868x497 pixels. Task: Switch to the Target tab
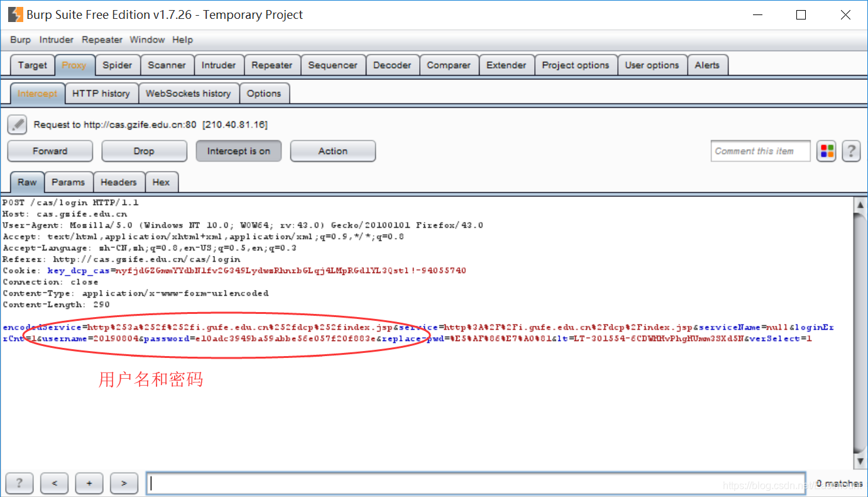click(x=33, y=65)
